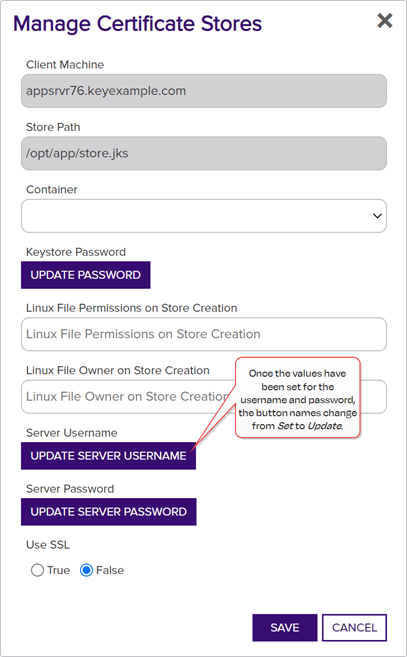Click the Use SSL label
The image size is (407, 657).
[48, 545]
